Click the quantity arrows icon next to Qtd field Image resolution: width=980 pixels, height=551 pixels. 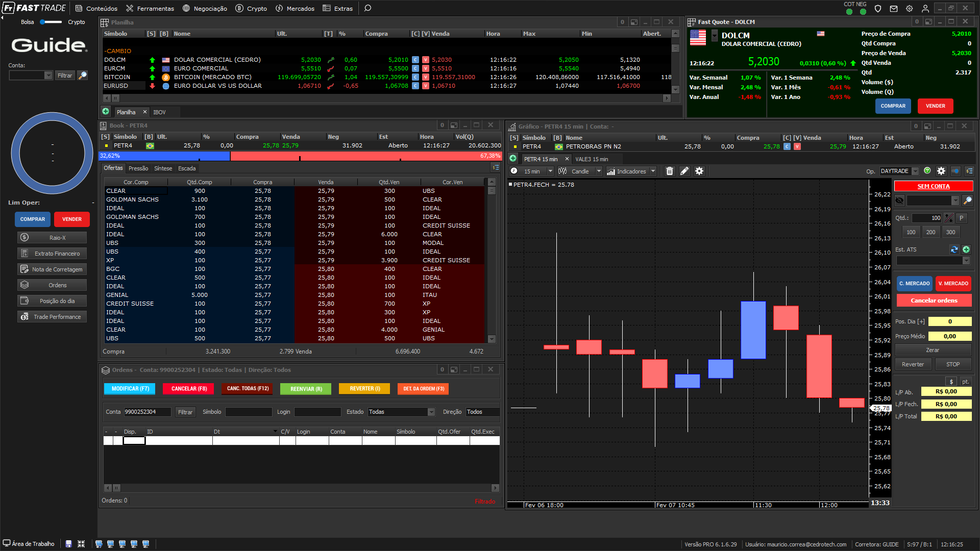(948, 218)
